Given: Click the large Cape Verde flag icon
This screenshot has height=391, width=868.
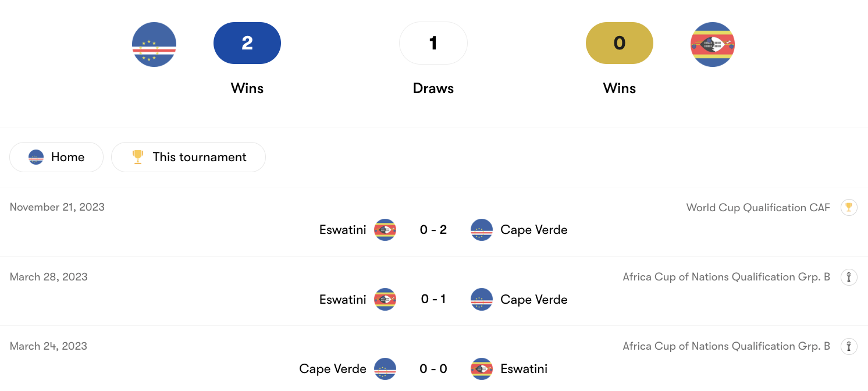Looking at the screenshot, I should click(154, 45).
